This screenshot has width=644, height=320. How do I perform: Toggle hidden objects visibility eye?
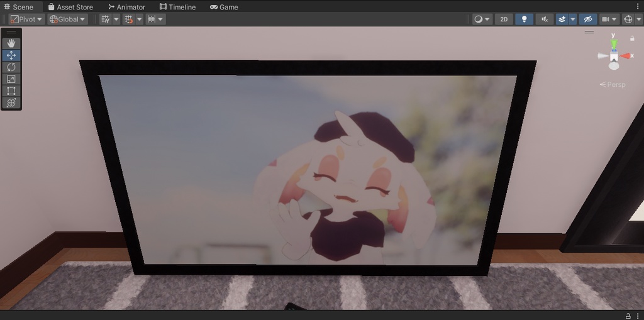588,19
